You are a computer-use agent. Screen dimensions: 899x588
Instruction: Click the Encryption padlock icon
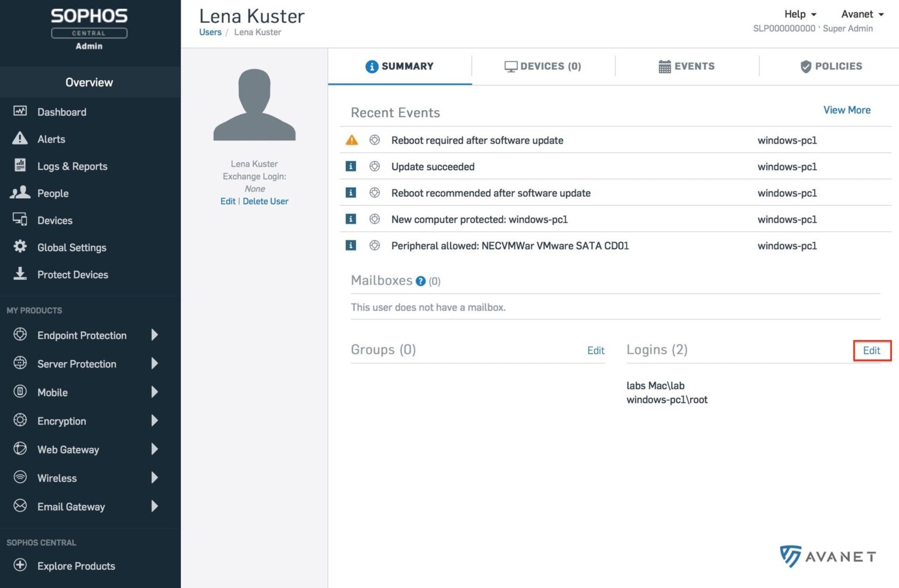[x=19, y=421]
